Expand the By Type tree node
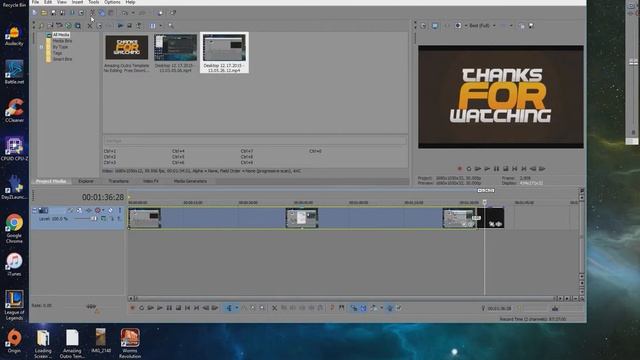Image resolution: width=640 pixels, height=360 pixels. (x=41, y=47)
